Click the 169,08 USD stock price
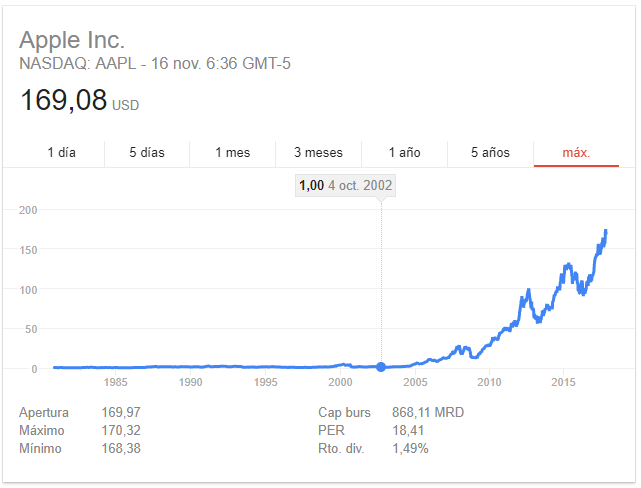This screenshot has width=641, height=488. [x=64, y=101]
